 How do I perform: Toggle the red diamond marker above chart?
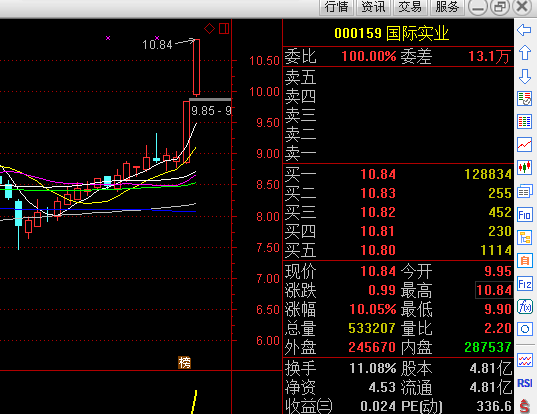coord(209,28)
